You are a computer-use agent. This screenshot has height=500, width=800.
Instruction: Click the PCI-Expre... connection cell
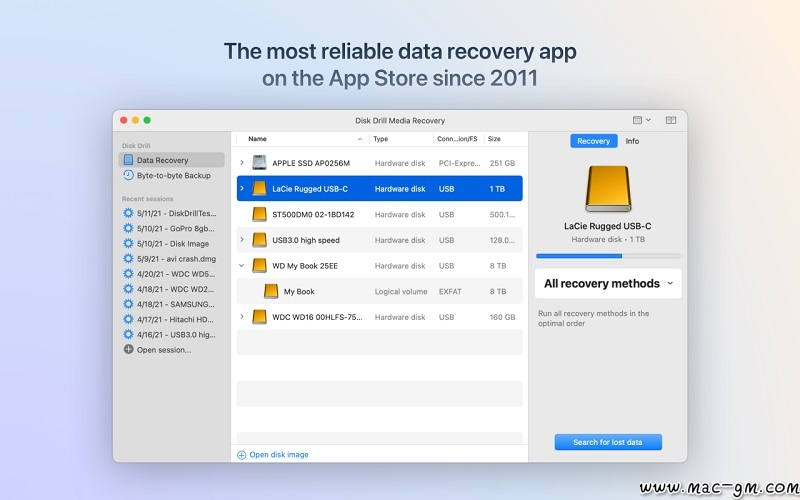pos(460,163)
